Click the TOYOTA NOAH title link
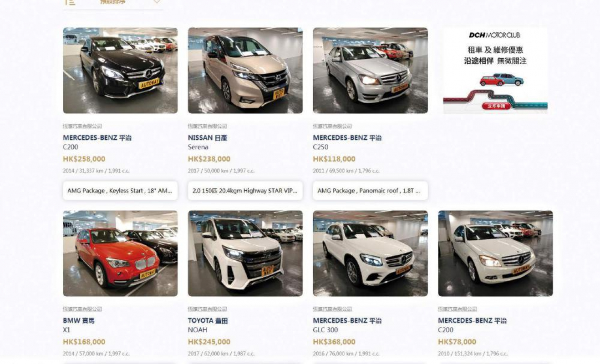 coord(208,320)
